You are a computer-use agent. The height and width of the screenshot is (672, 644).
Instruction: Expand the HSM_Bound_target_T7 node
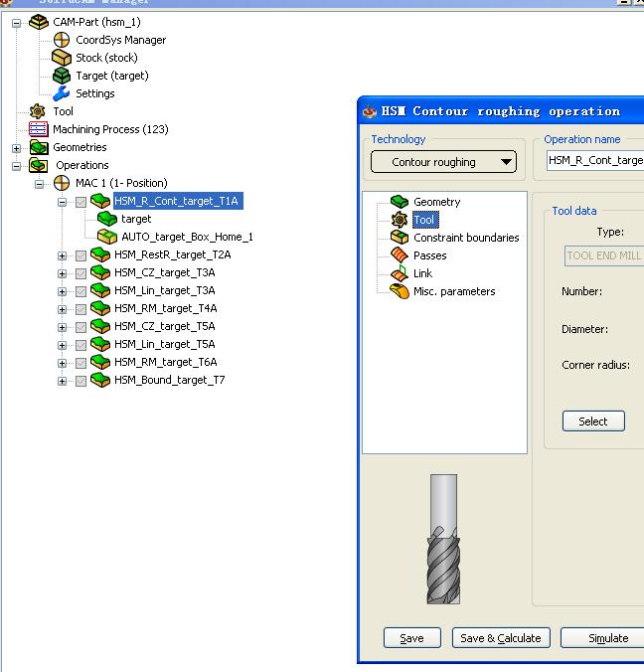pyautogui.click(x=63, y=381)
